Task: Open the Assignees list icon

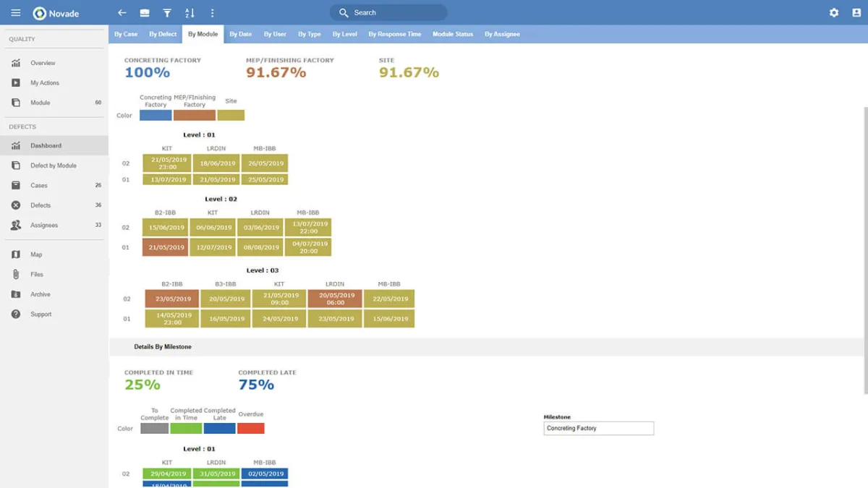Action: pos(16,225)
